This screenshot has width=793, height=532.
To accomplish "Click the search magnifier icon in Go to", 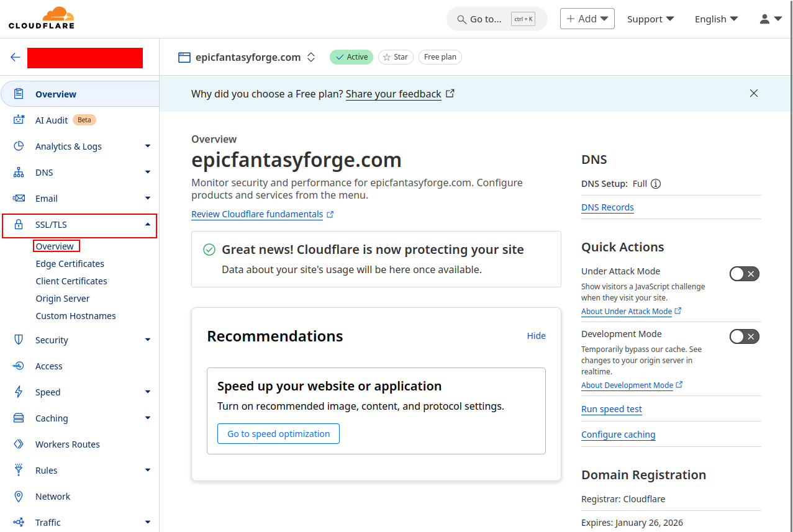I will point(461,19).
